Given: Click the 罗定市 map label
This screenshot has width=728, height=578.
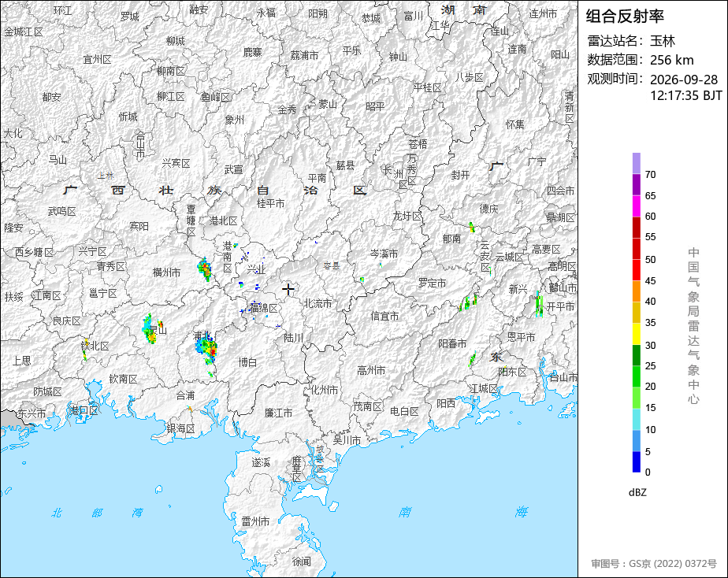Looking at the screenshot, I should pos(432,283).
